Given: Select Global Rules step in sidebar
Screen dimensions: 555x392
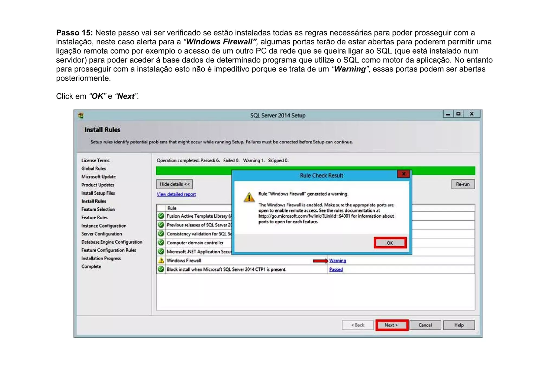Looking at the screenshot, I should 93,168.
